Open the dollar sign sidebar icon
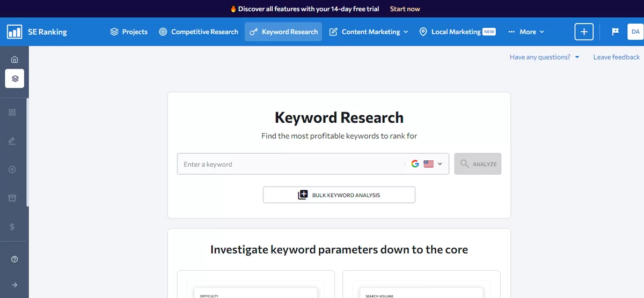The height and width of the screenshot is (298, 644). click(12, 227)
